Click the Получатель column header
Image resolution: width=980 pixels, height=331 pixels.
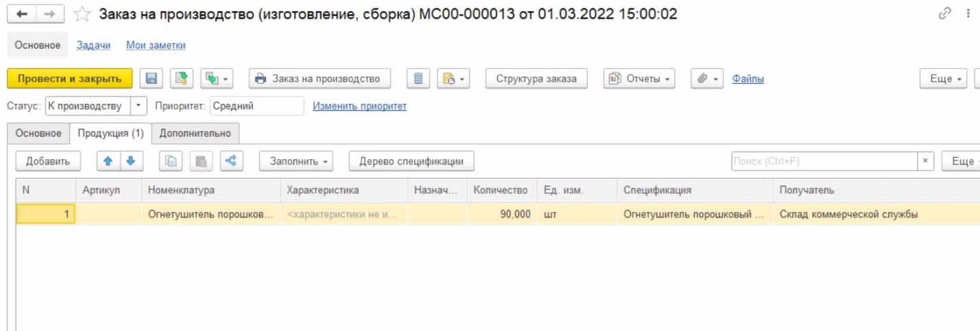876,190
